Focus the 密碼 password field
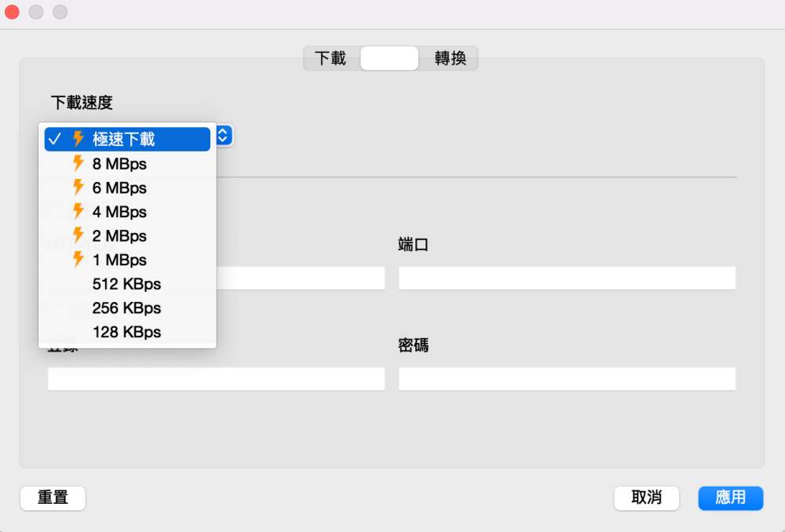785x532 pixels. point(567,379)
